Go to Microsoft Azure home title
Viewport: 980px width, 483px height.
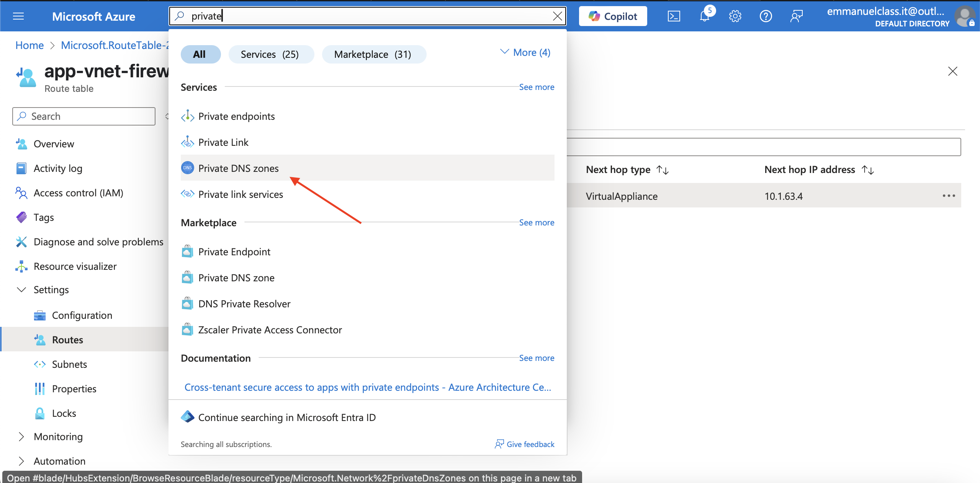(x=93, y=16)
